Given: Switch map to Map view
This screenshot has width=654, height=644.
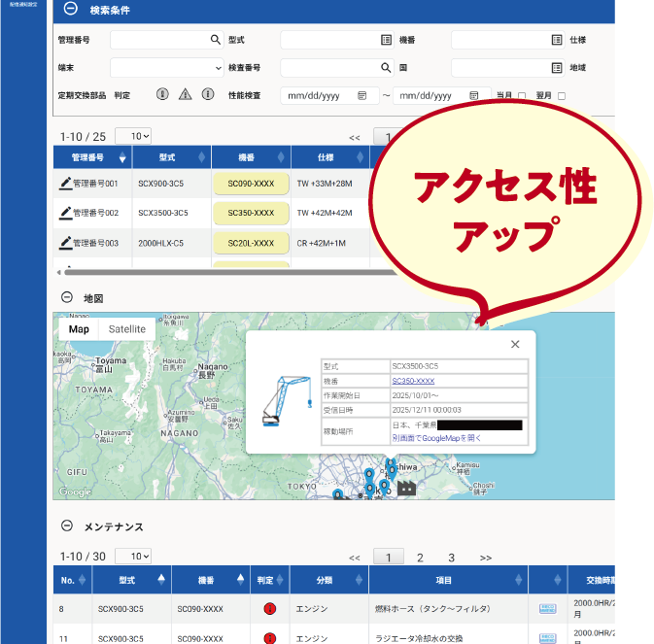Looking at the screenshot, I should (79, 329).
